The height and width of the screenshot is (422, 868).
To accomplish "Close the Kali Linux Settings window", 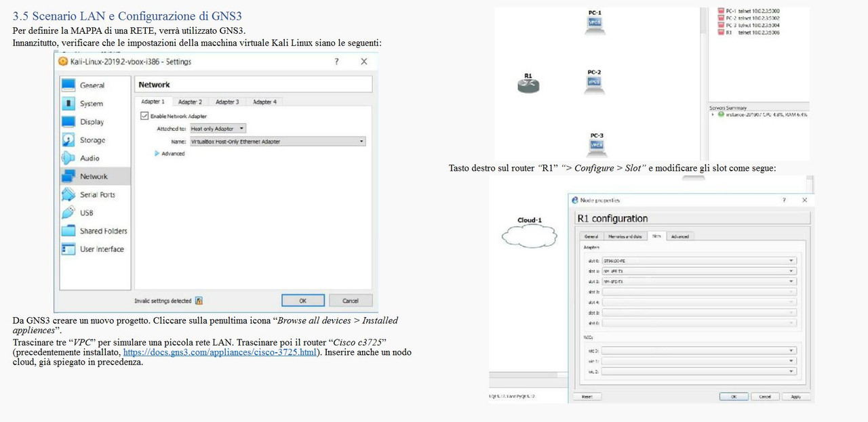I will [364, 62].
